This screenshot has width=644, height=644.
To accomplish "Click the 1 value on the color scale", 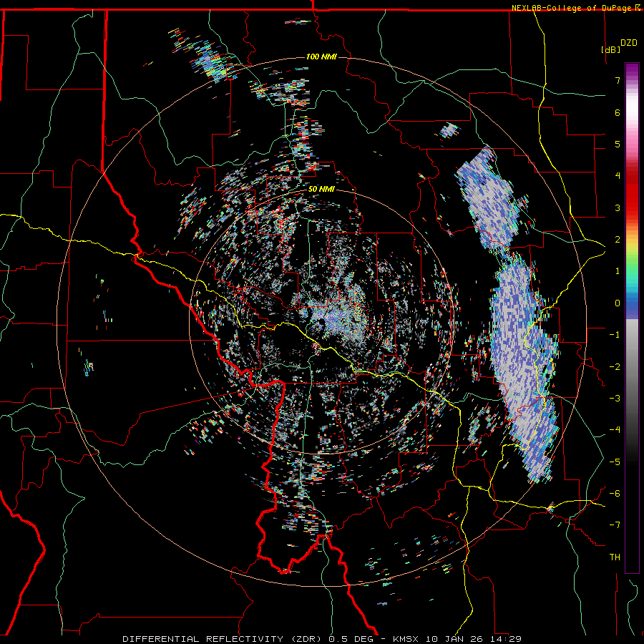I will pyautogui.click(x=618, y=271).
